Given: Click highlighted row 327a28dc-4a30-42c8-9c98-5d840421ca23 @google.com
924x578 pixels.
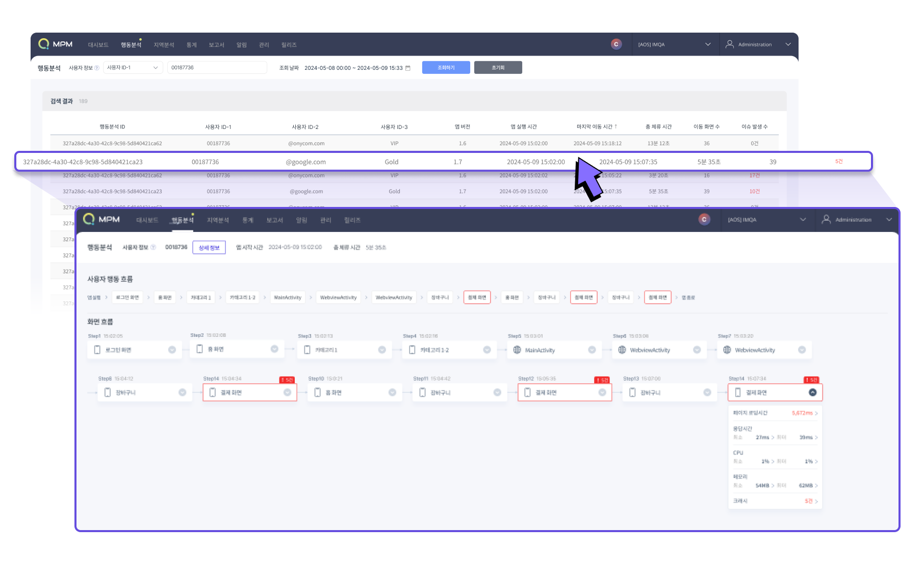Looking at the screenshot, I should [x=444, y=162].
